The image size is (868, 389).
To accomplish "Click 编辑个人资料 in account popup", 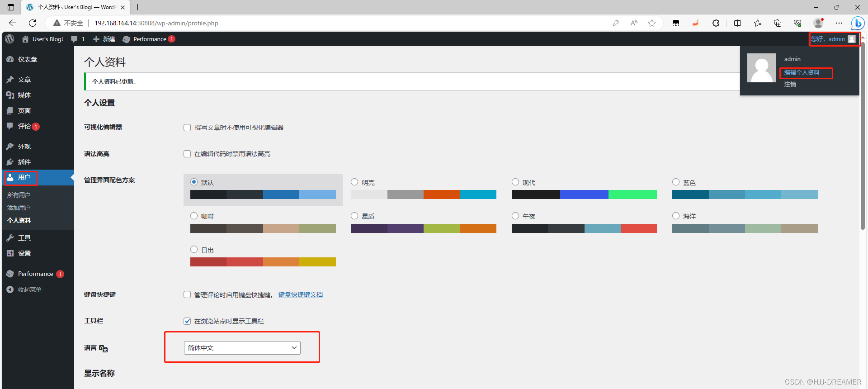I will [x=802, y=72].
